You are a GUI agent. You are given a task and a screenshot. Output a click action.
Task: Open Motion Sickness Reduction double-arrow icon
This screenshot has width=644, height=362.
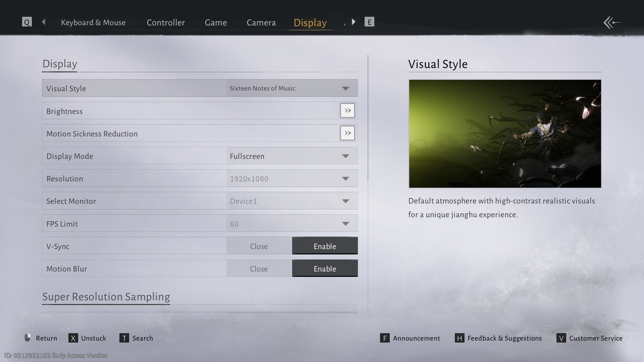coord(347,133)
